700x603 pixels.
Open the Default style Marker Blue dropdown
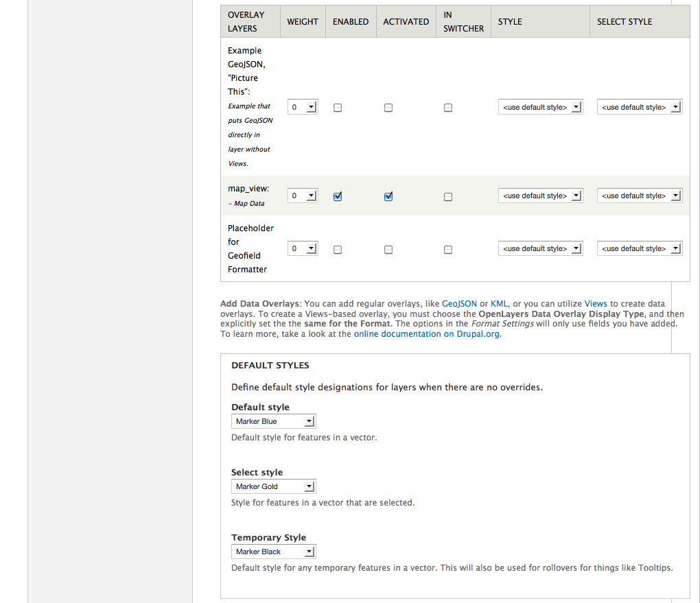pos(274,421)
